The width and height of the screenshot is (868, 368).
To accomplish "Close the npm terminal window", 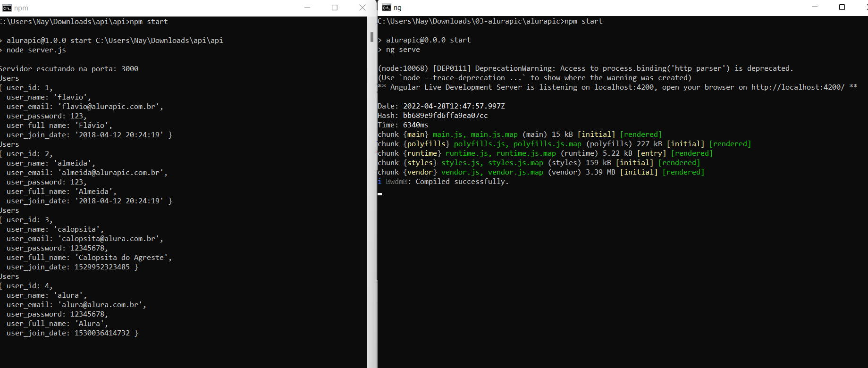I will click(362, 8).
